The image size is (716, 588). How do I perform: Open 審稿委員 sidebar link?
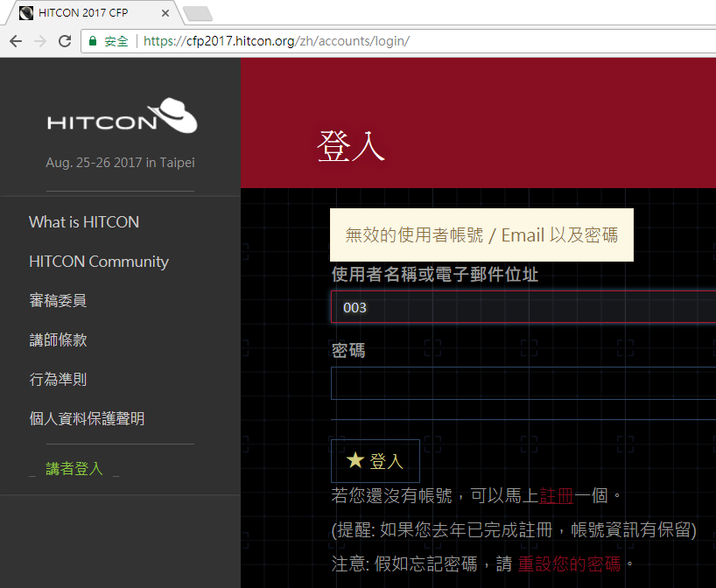[x=58, y=300]
